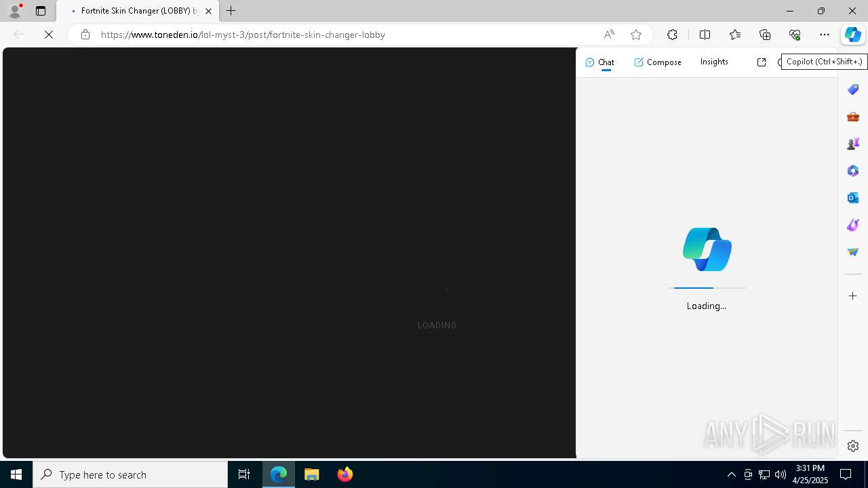Screen dimensions: 868x488
Task: Close the Fortnite Skin Changer tab
Action: tap(208, 11)
